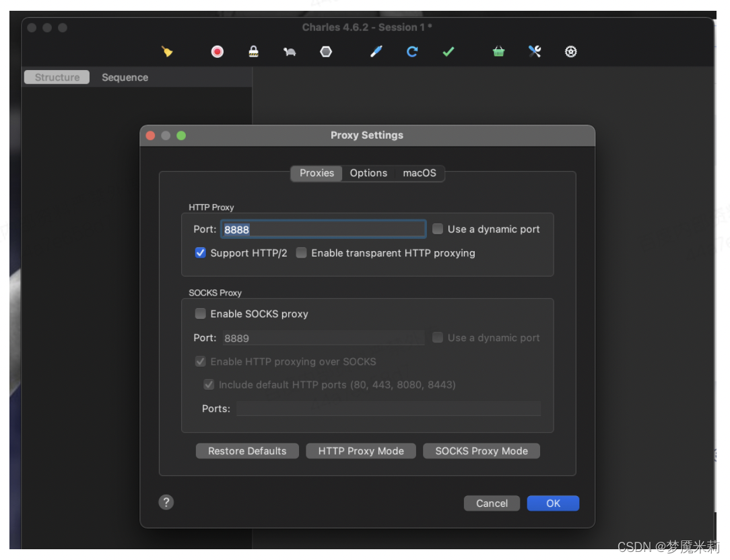Click green zoom button of Proxy Settings

(x=181, y=135)
